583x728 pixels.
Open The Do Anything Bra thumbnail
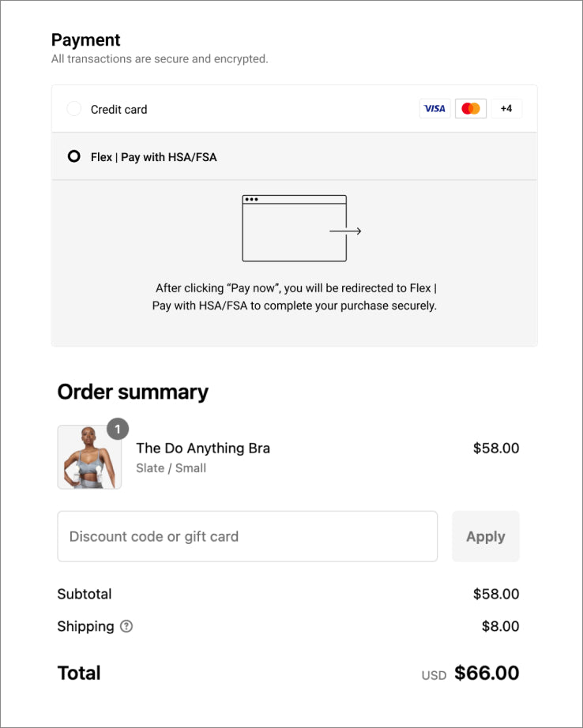click(89, 458)
